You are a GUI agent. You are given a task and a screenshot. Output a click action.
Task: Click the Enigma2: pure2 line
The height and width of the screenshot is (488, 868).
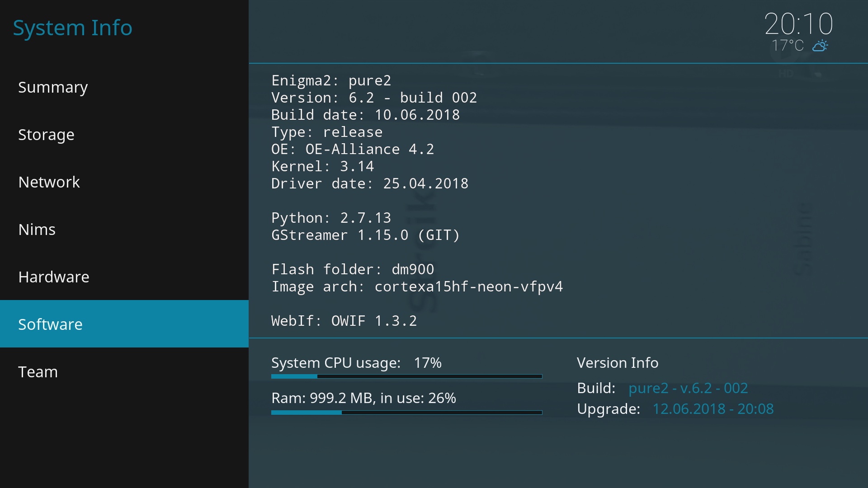(331, 80)
